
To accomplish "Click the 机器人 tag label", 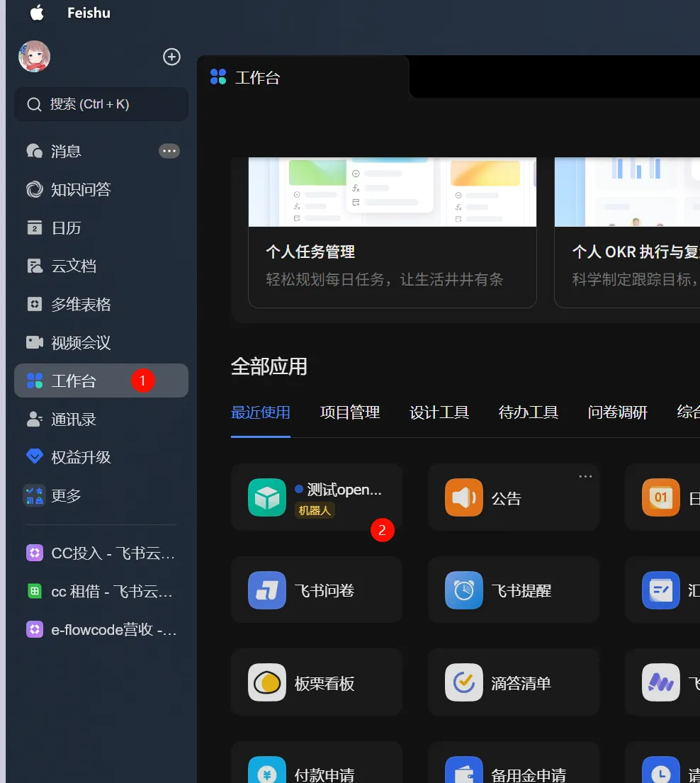I will [315, 510].
